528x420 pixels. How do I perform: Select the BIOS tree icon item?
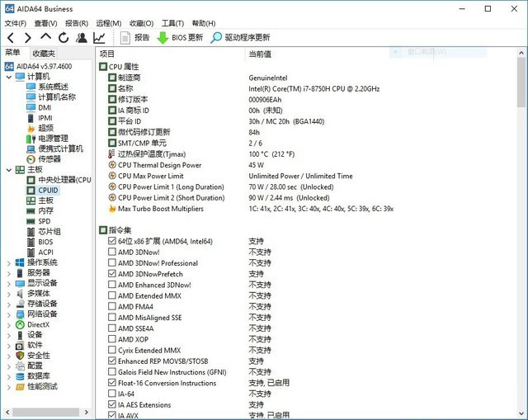pyautogui.click(x=31, y=242)
